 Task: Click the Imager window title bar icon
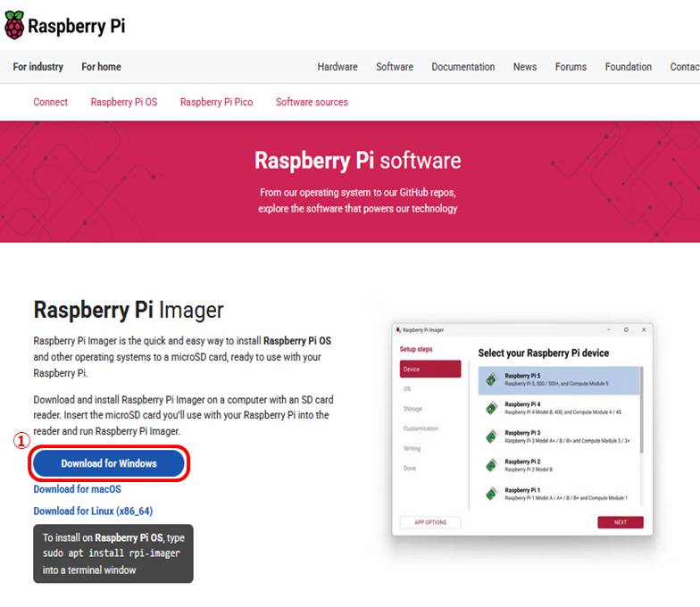pyautogui.click(x=398, y=330)
